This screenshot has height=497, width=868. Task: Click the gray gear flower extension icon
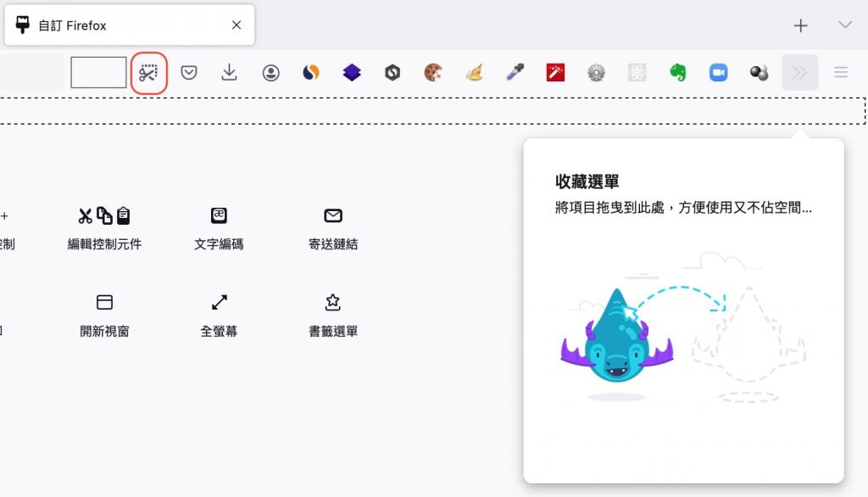point(596,73)
